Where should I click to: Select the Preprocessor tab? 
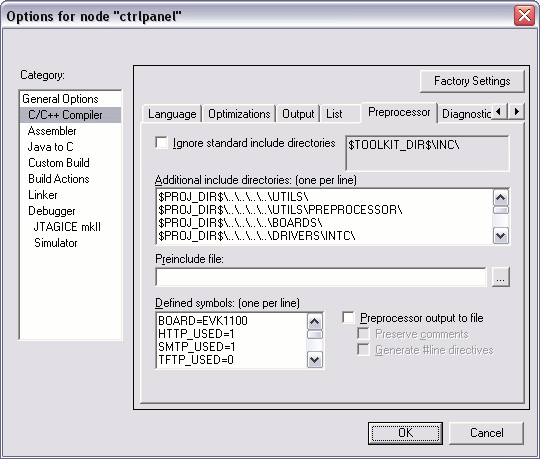pos(399,112)
